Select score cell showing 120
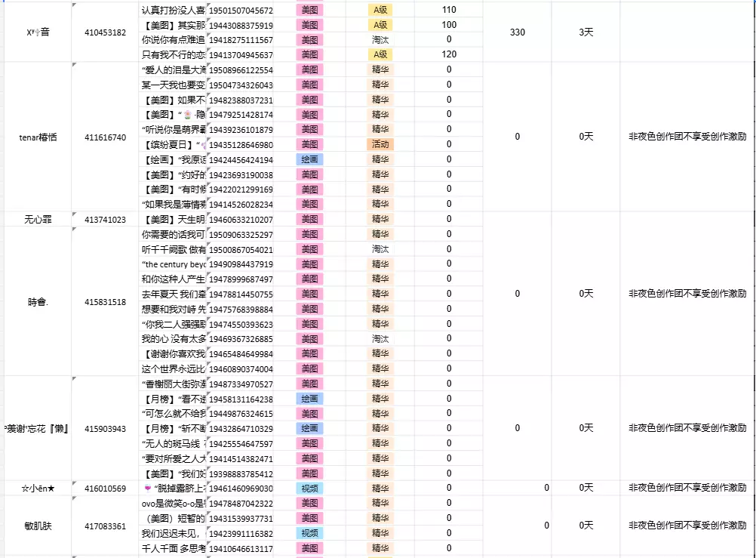Image resolution: width=756 pixels, height=558 pixels. click(x=449, y=54)
